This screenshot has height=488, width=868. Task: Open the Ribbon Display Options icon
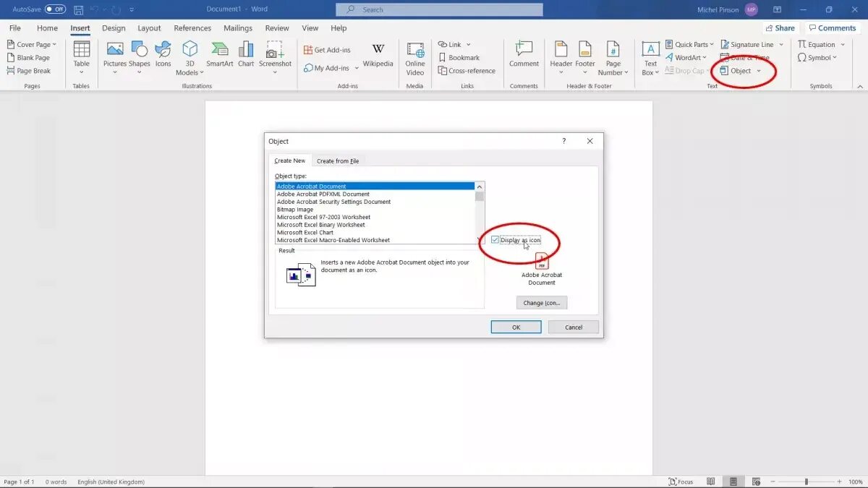[777, 9]
